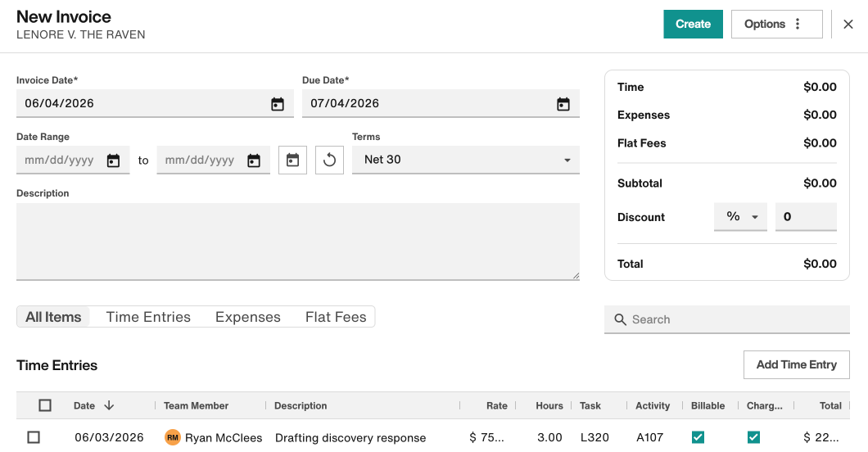
Task: Click the date range preset calendar button
Action: (292, 160)
